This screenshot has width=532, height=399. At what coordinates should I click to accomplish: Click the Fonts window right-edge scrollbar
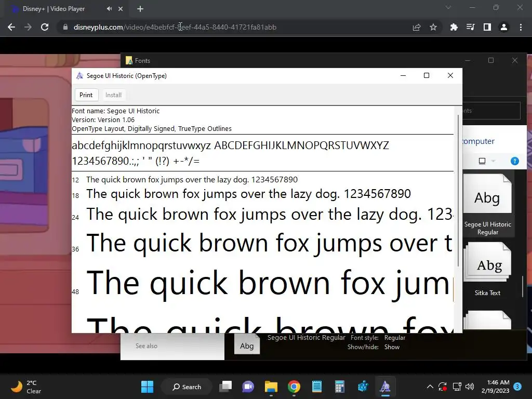pyautogui.click(x=523, y=286)
